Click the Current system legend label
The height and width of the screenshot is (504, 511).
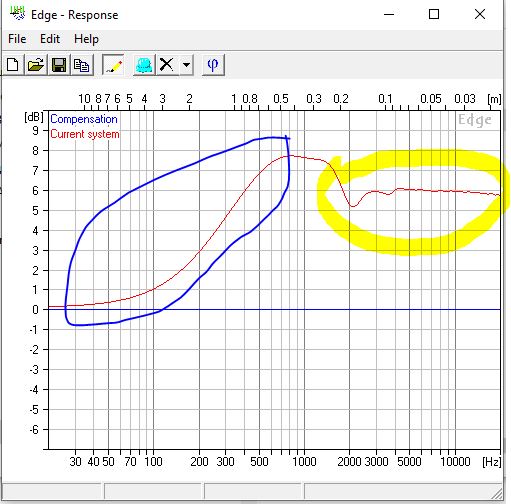click(x=85, y=134)
